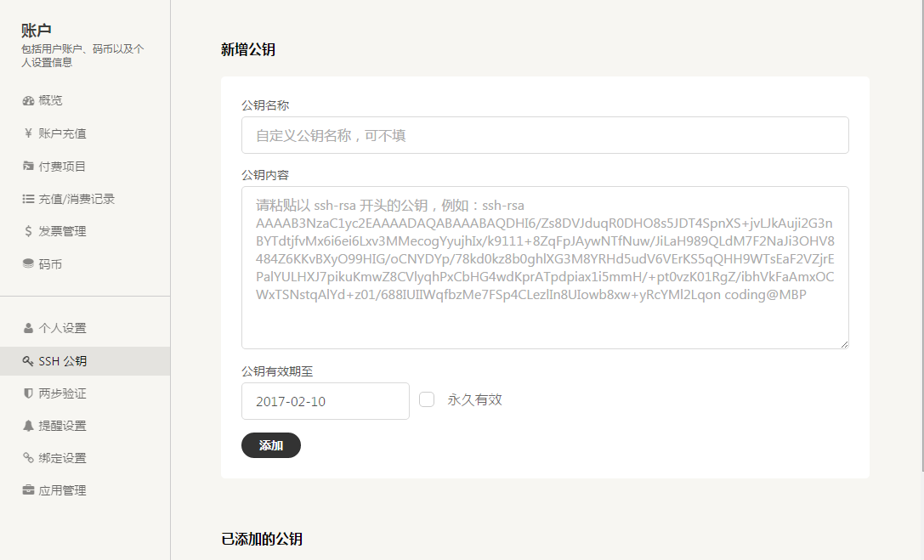This screenshot has height=560, width=924.
Task: Click inside the 公钥内容 text area
Action: [545, 268]
